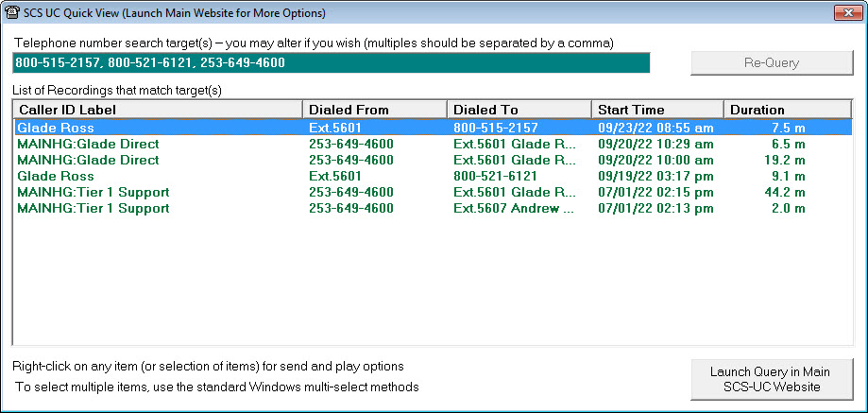Image resolution: width=868 pixels, height=413 pixels.
Task: Select Glade Ross row dialed to 800-515-2157
Action: coord(433,128)
